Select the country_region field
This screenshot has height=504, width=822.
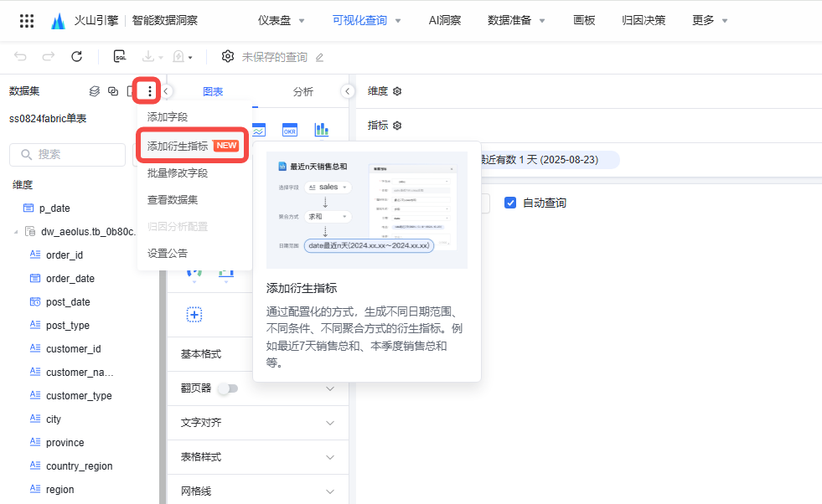(79, 466)
